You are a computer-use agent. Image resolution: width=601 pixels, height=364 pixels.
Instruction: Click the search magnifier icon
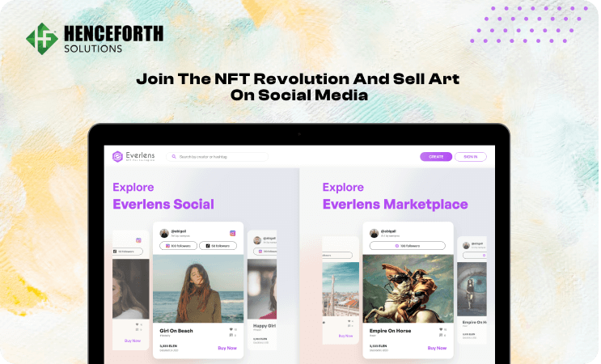(174, 157)
